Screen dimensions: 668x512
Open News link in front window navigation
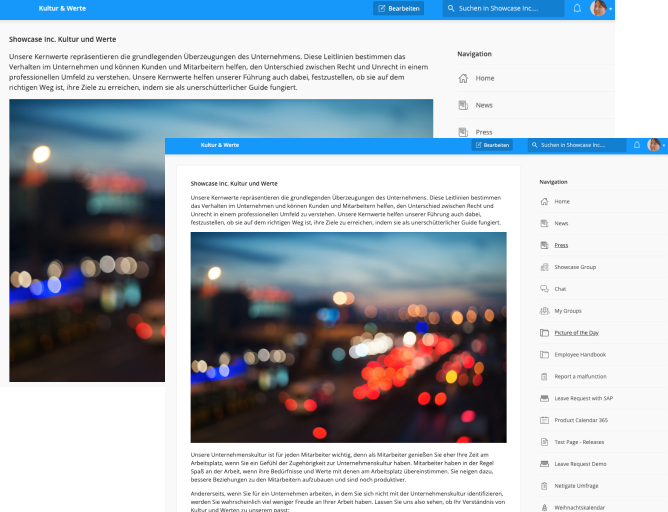point(561,223)
